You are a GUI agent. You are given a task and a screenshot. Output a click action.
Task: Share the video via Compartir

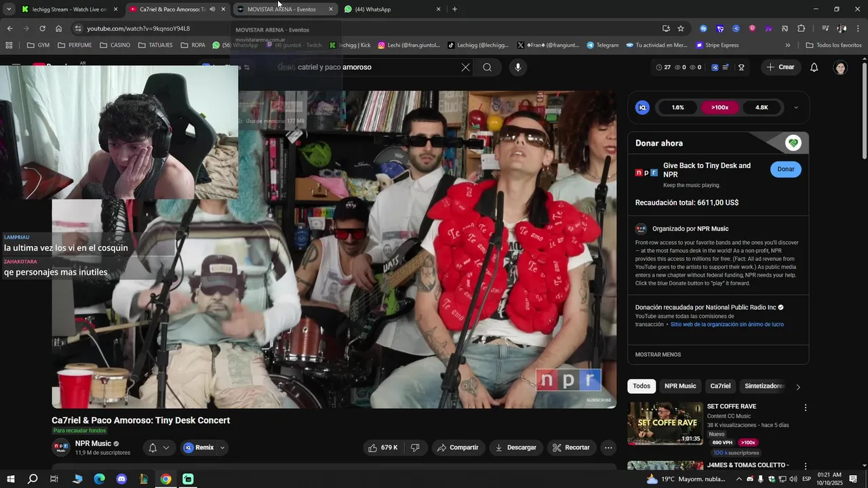coord(458,447)
